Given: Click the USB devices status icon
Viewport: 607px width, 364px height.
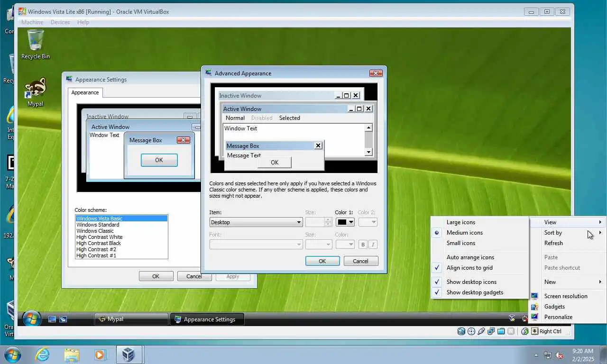Looking at the screenshot, I should (481, 331).
